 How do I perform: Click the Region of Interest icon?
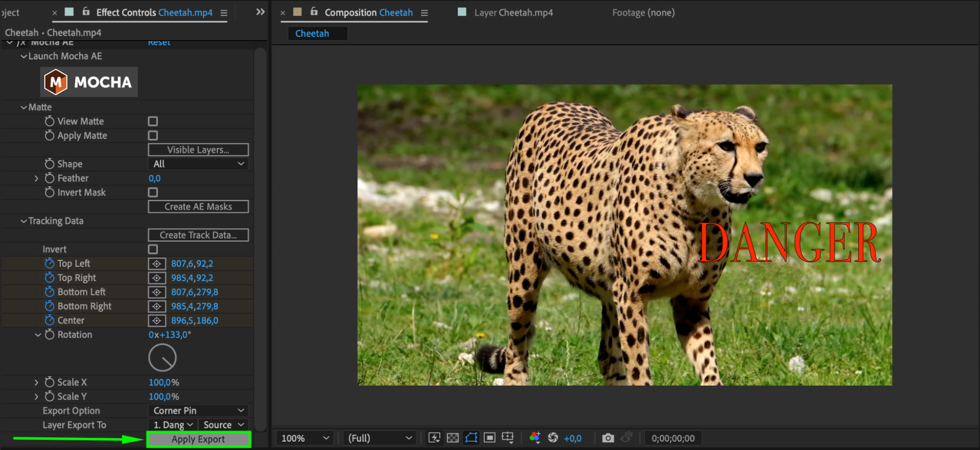click(x=489, y=438)
